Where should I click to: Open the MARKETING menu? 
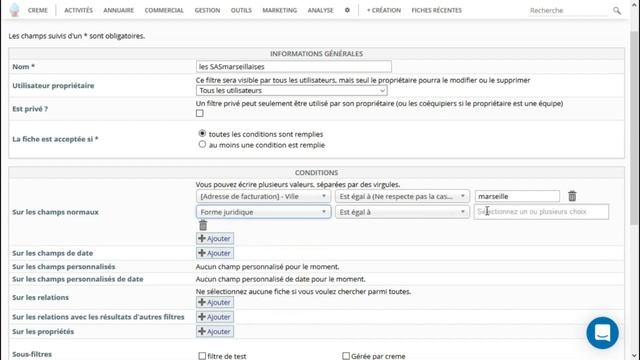point(280,10)
